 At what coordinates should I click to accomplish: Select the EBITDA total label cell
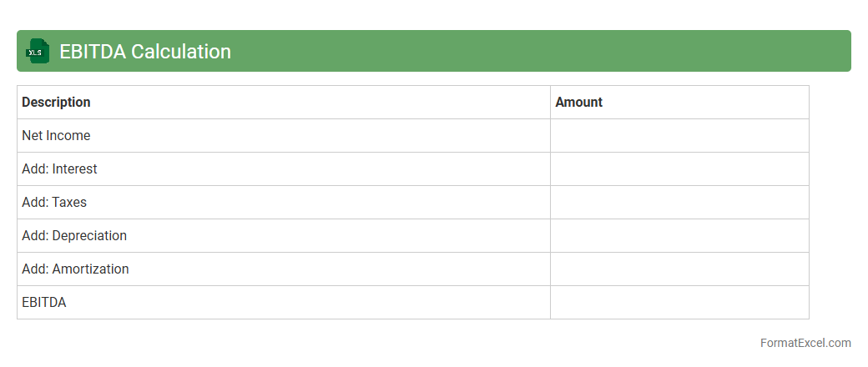[44, 303]
